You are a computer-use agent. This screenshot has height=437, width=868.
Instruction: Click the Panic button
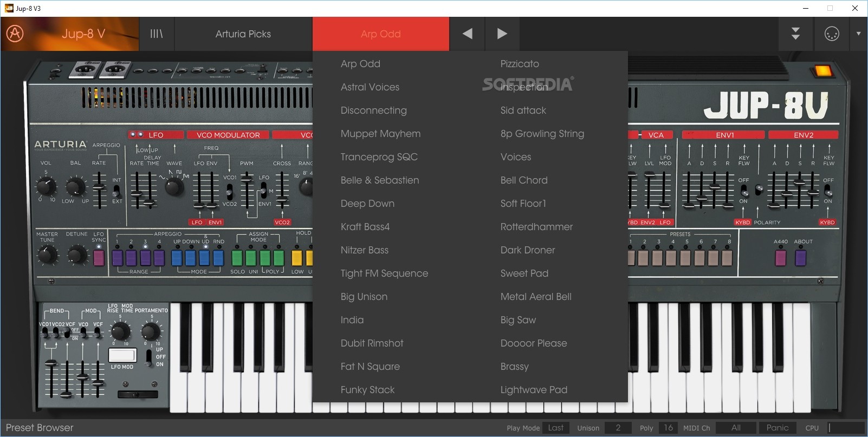click(778, 428)
